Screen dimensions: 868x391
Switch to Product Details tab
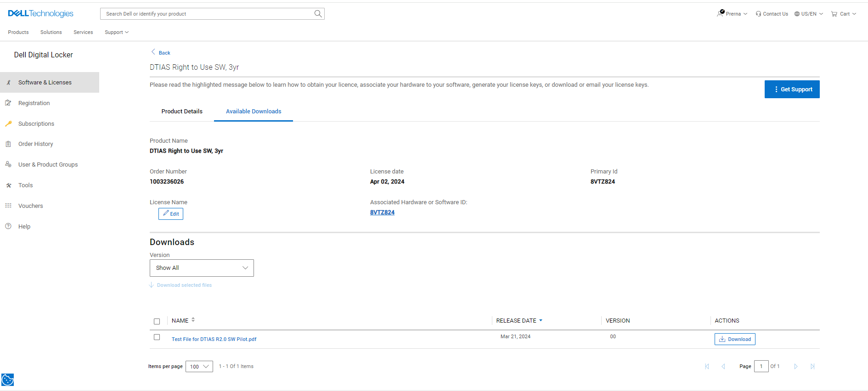point(182,112)
